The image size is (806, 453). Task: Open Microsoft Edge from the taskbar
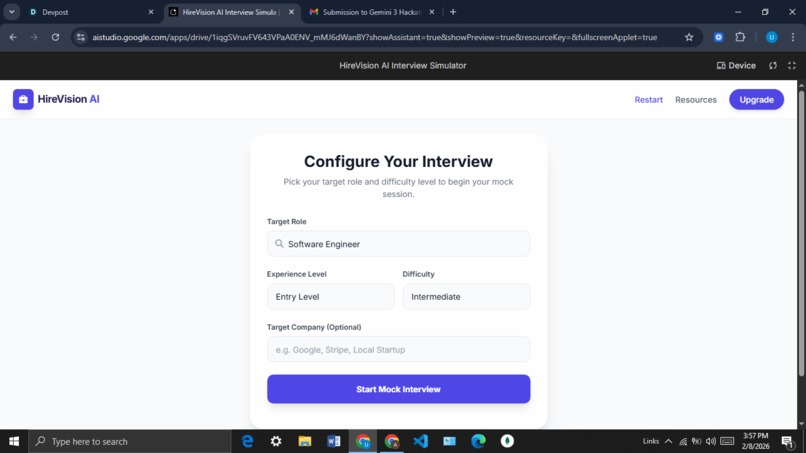tap(478, 441)
